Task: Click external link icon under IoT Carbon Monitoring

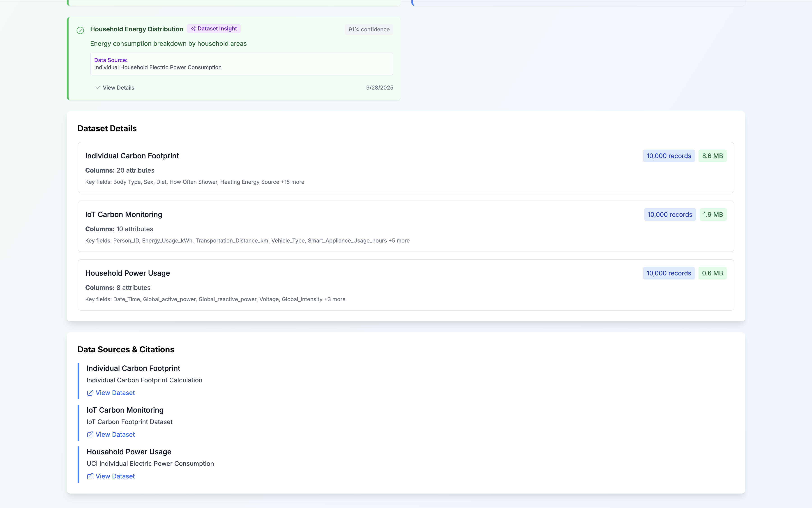Action: point(90,434)
